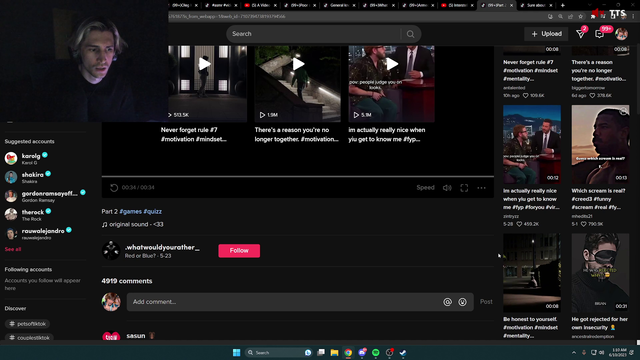640x360 pixels.
Task: Play the 'There's a reason you're no longer together' video
Action: [298, 64]
